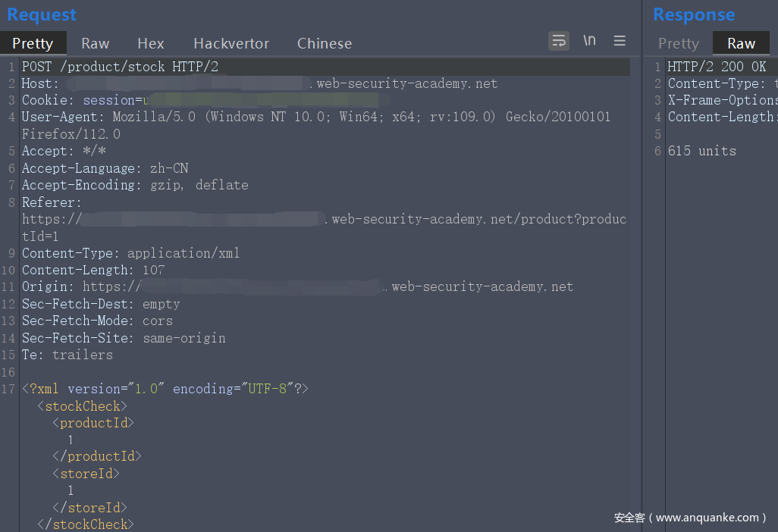Toggle the word wrap icon in request editor
Screen dimensions: 778x532
pos(559,41)
